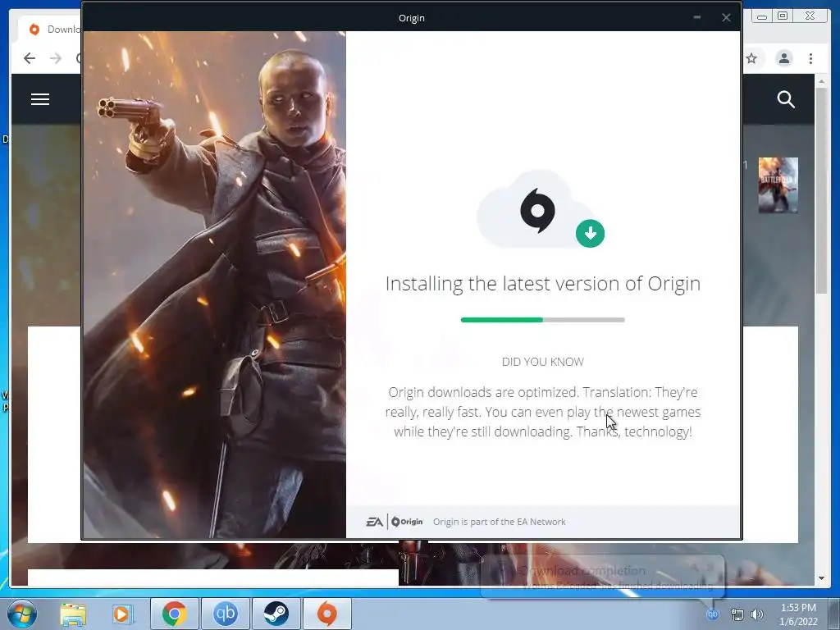The width and height of the screenshot is (840, 630).
Task: Close the Chrome browser window
Action: pos(810,16)
